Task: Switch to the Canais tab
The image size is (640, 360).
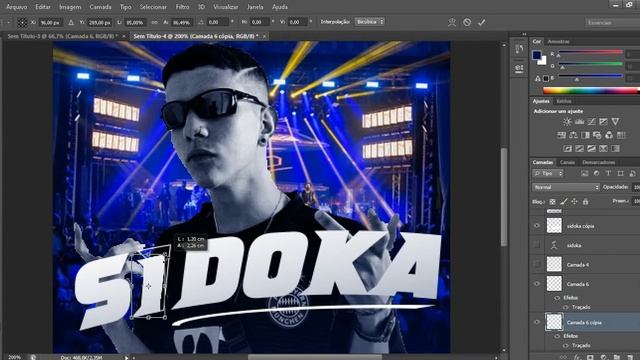Action: click(567, 162)
